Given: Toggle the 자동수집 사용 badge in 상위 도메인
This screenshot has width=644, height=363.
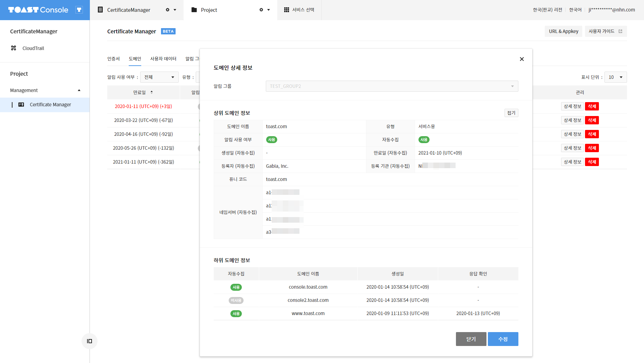Looking at the screenshot, I should [x=424, y=140].
